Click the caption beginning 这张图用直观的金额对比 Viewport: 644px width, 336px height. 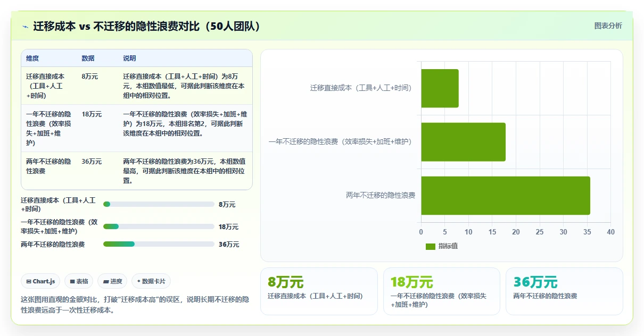click(x=135, y=305)
